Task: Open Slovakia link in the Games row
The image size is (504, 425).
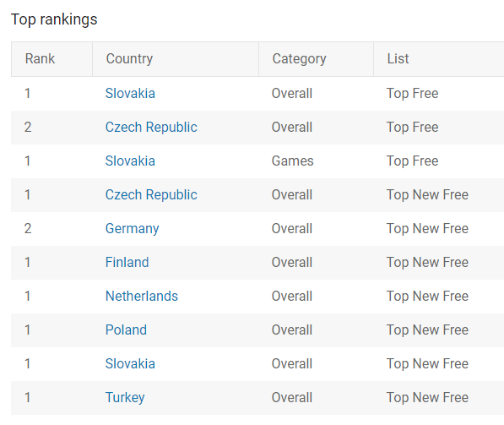Action: coord(130,161)
